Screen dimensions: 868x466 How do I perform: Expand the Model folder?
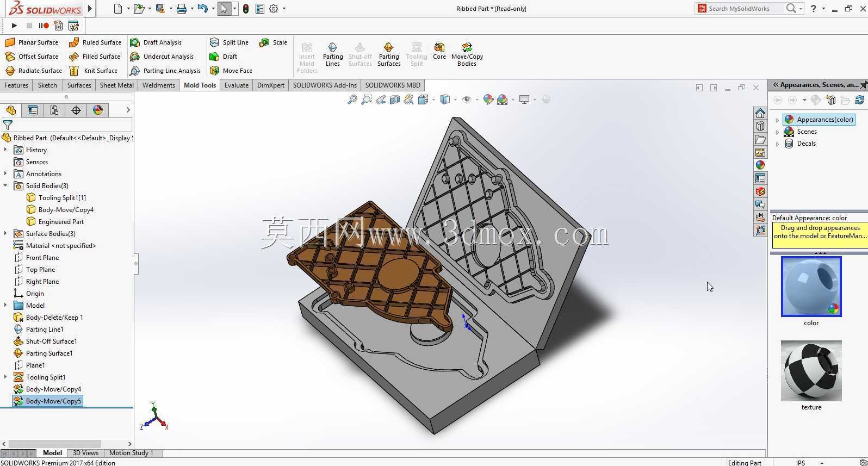tap(5, 306)
